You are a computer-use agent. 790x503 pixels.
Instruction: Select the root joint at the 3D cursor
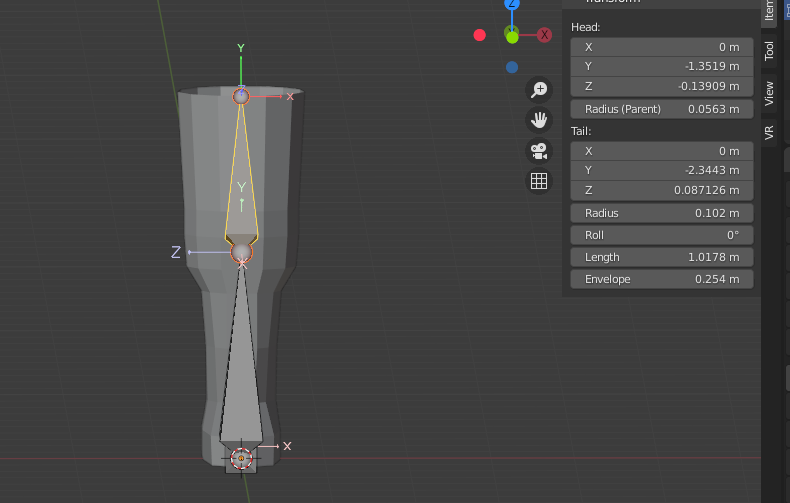coord(241,458)
